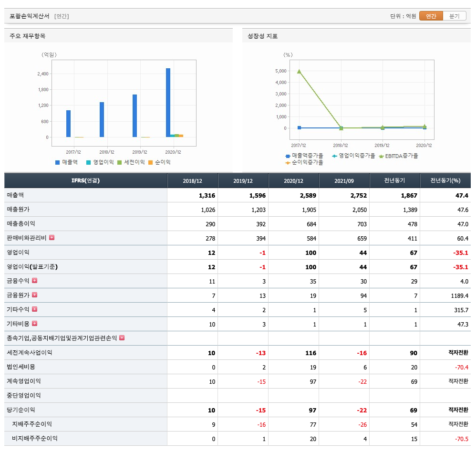Toggle the 순이익증가율 line legend
The height and width of the screenshot is (453, 476).
click(x=304, y=163)
